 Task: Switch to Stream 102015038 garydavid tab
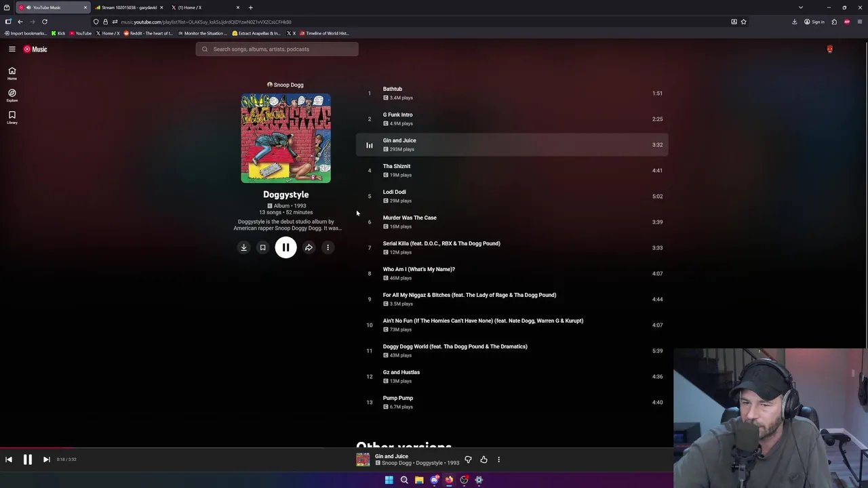coord(129,7)
